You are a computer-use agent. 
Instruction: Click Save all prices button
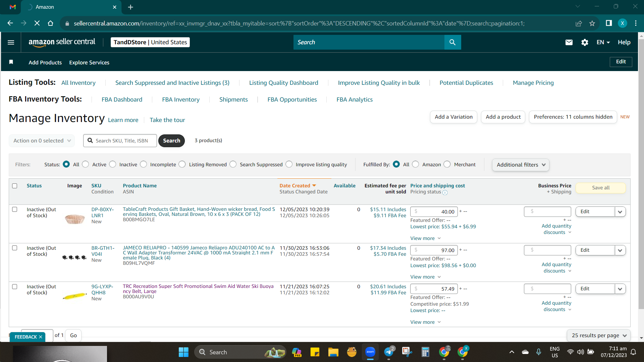(x=601, y=188)
